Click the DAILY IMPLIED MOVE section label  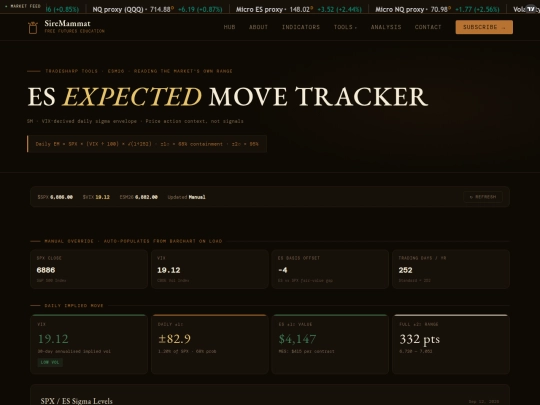[74, 305]
